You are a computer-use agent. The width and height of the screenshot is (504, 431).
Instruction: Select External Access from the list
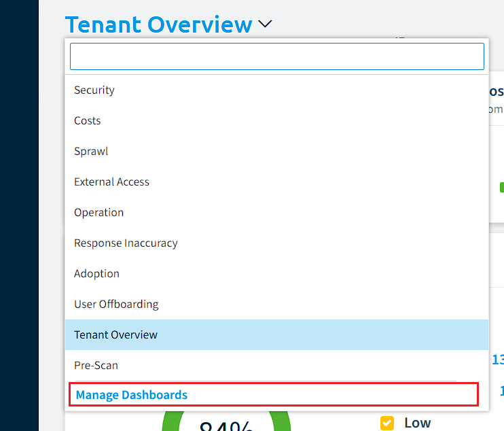point(276,182)
